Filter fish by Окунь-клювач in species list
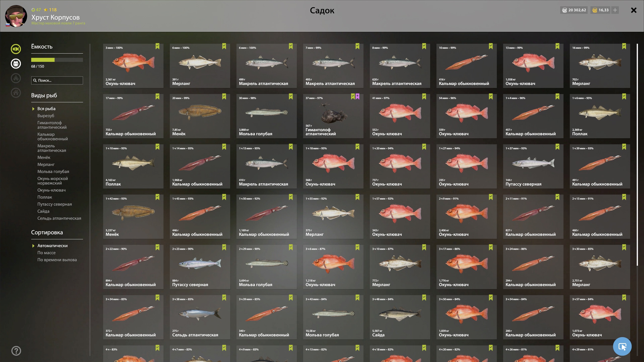 pos(52,190)
